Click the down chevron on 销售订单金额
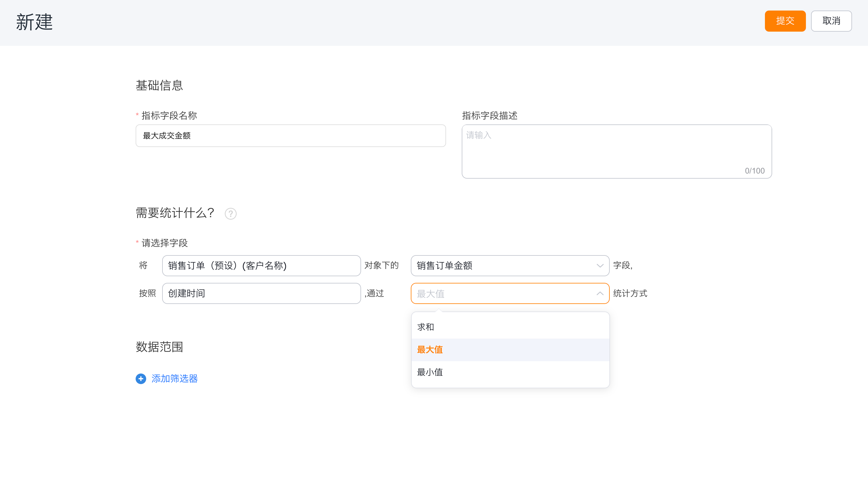Screen dimensions: 868x488 (x=600, y=266)
